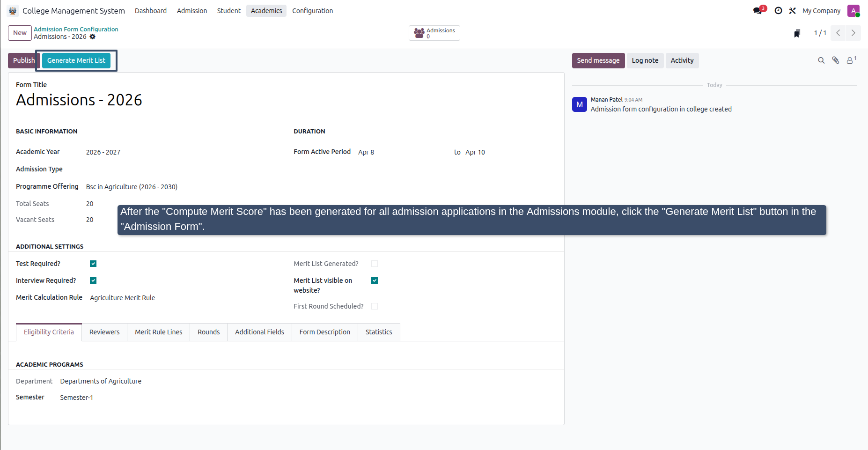
Task: Attach files with paperclip icon
Action: pos(835,60)
